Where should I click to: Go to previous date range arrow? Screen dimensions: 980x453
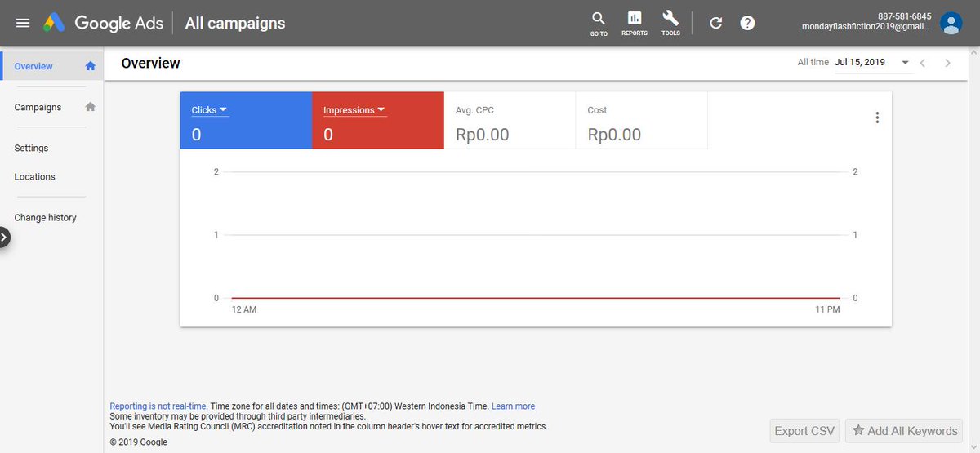coord(923,63)
